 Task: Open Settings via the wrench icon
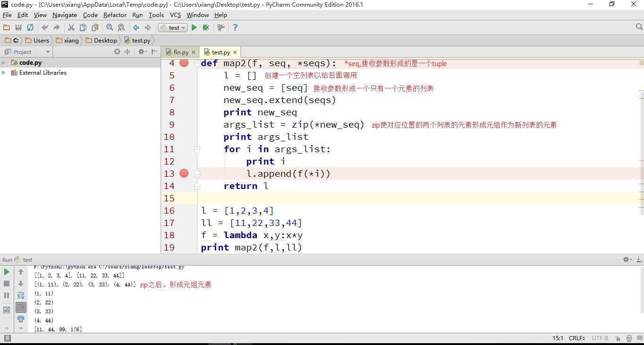221,28
